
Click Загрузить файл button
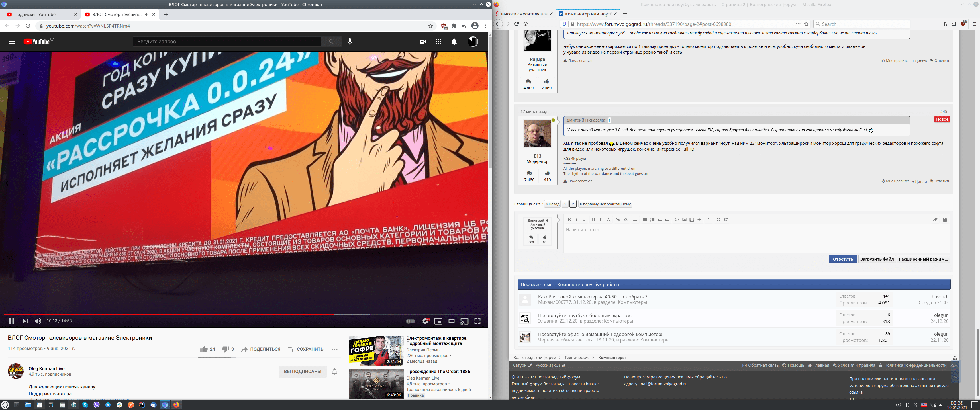(877, 259)
